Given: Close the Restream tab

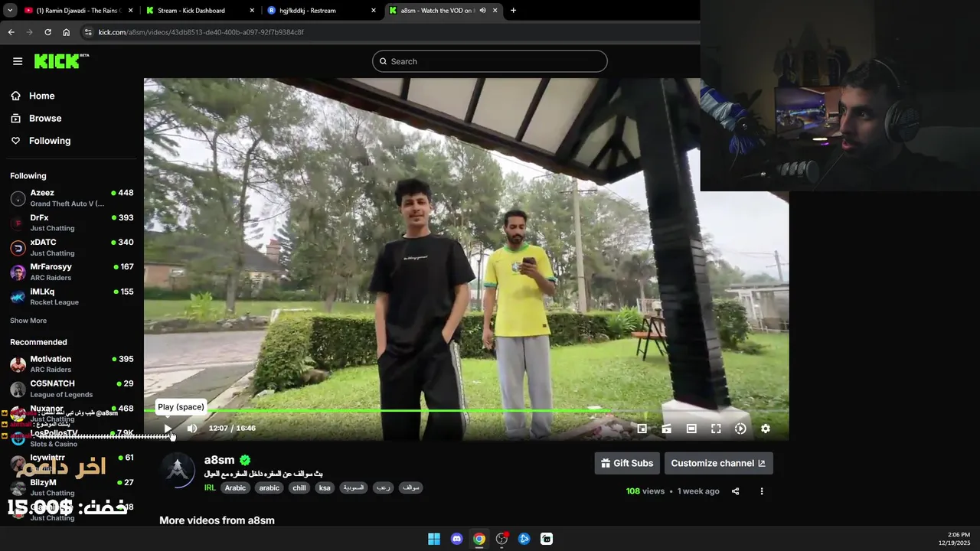Looking at the screenshot, I should coord(374,11).
